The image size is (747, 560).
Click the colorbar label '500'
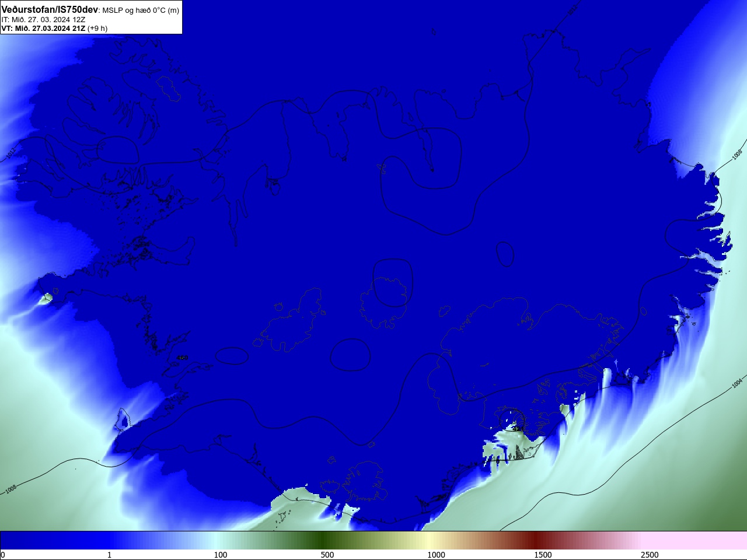pyautogui.click(x=327, y=555)
